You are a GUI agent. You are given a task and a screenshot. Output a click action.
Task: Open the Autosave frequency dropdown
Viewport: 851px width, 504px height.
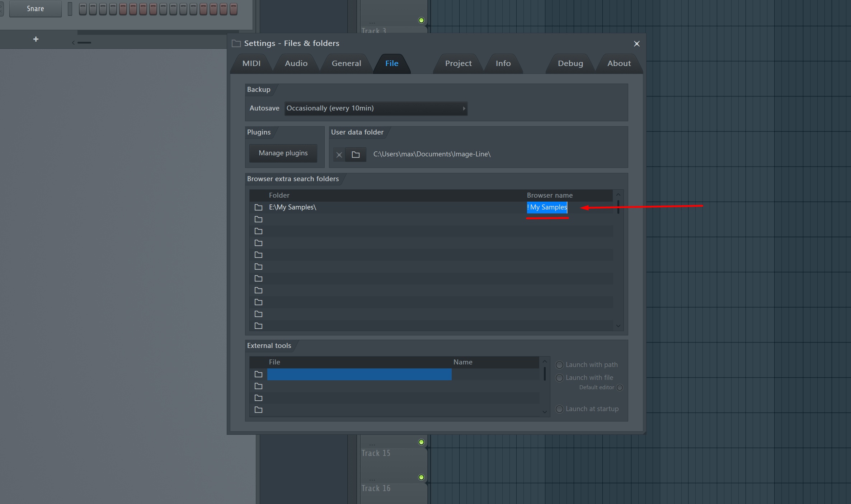click(376, 108)
